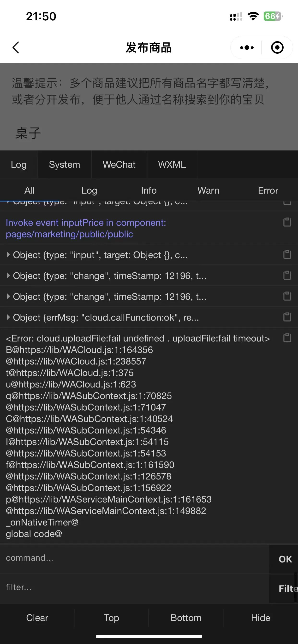Open the WXML tab

coord(172,165)
